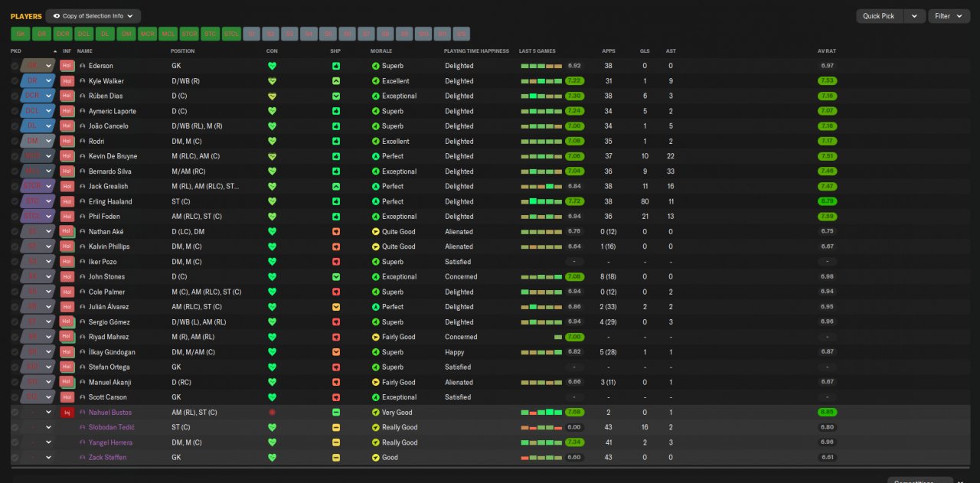Screen dimensions: 980x483
Task: Toggle the selection tick for Kevin De Bruyne
Action: coord(15,156)
